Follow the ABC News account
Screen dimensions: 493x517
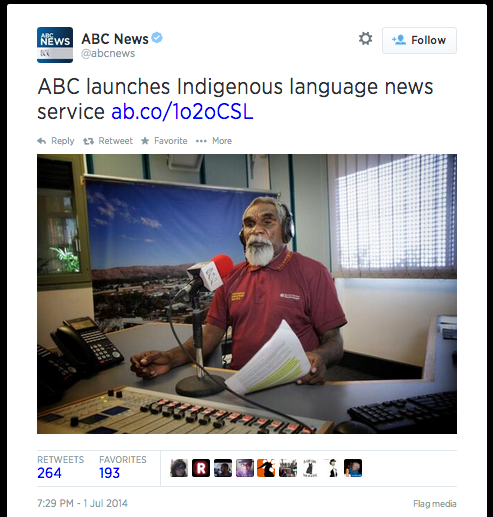coord(419,40)
